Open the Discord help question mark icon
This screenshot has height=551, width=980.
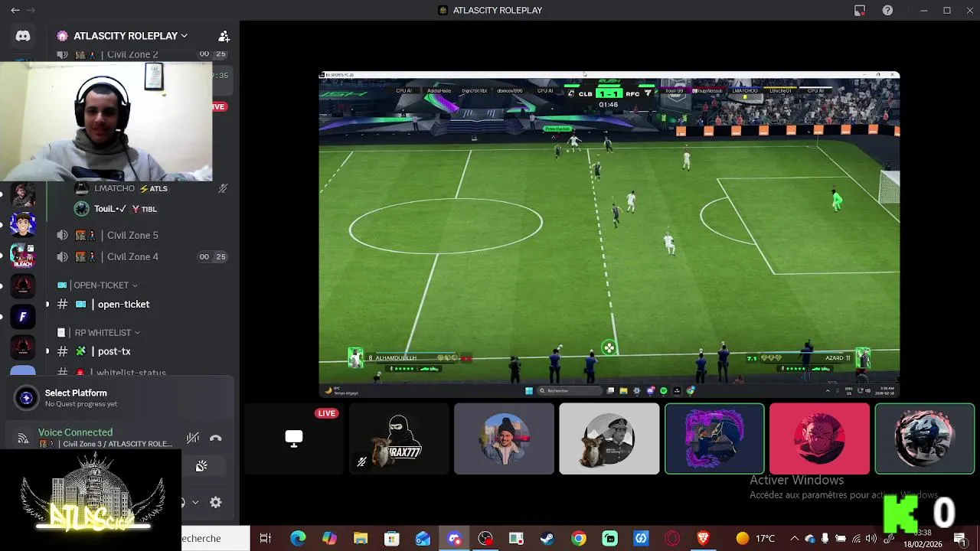coord(887,10)
